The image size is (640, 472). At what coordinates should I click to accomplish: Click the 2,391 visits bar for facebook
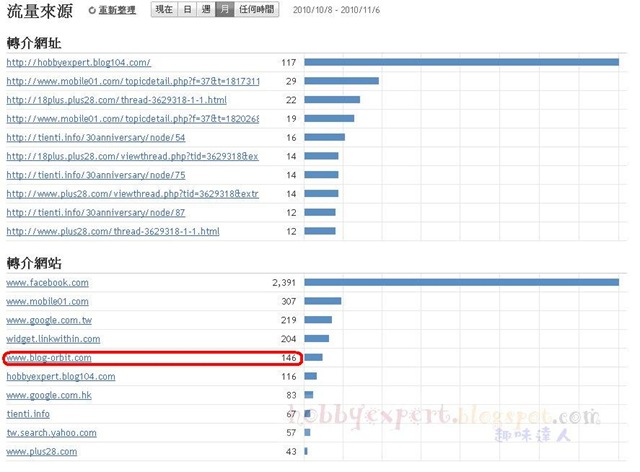coord(462,282)
